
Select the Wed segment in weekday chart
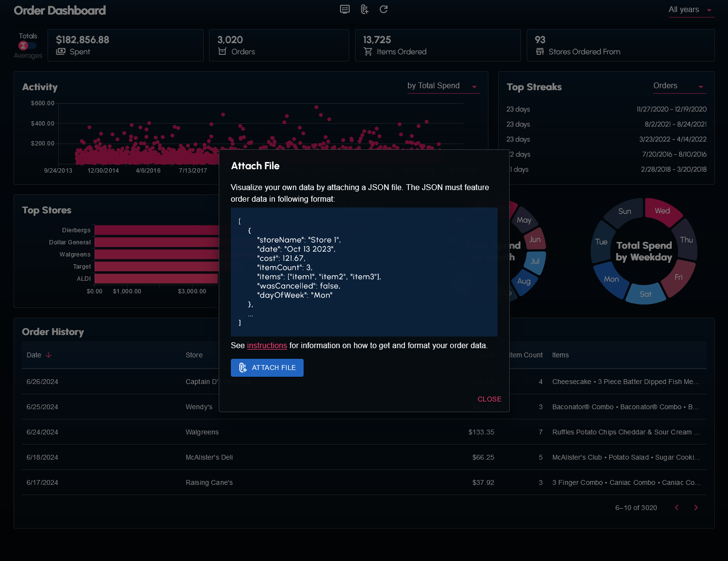[x=663, y=211]
